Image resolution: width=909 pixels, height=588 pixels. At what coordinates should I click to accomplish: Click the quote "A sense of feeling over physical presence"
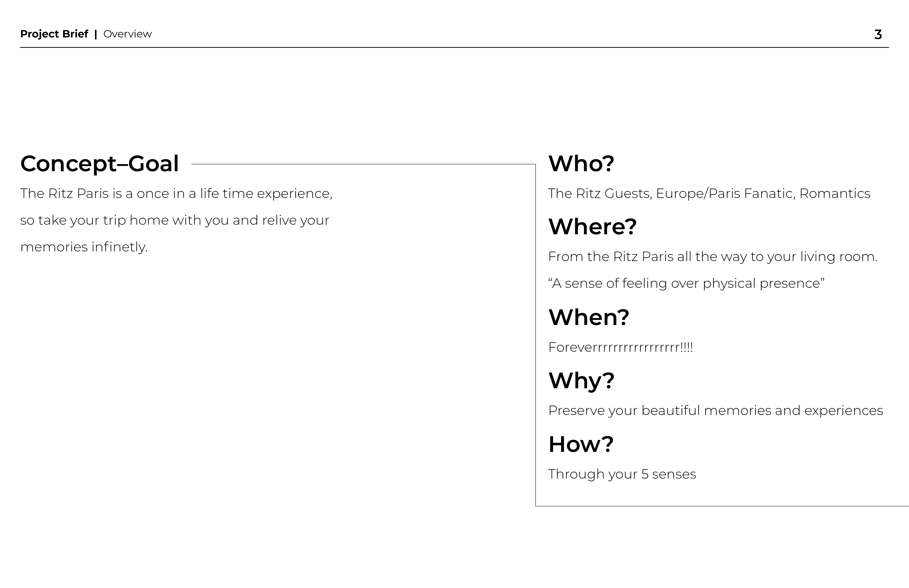click(686, 283)
